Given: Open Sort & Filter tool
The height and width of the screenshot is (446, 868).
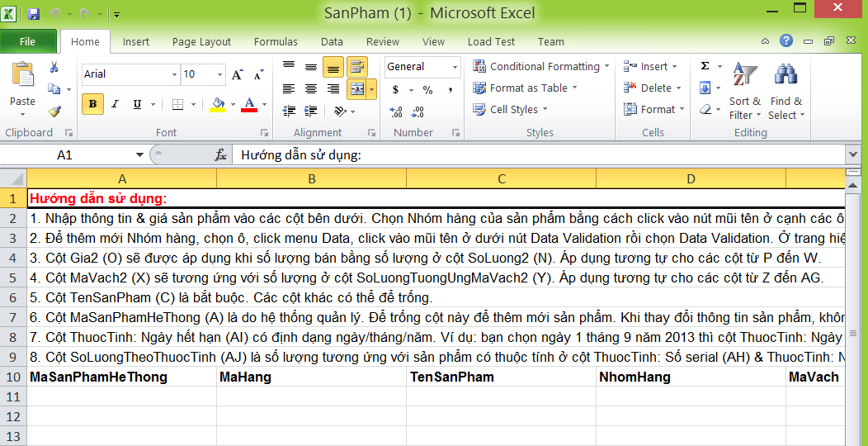Looking at the screenshot, I should (x=744, y=93).
